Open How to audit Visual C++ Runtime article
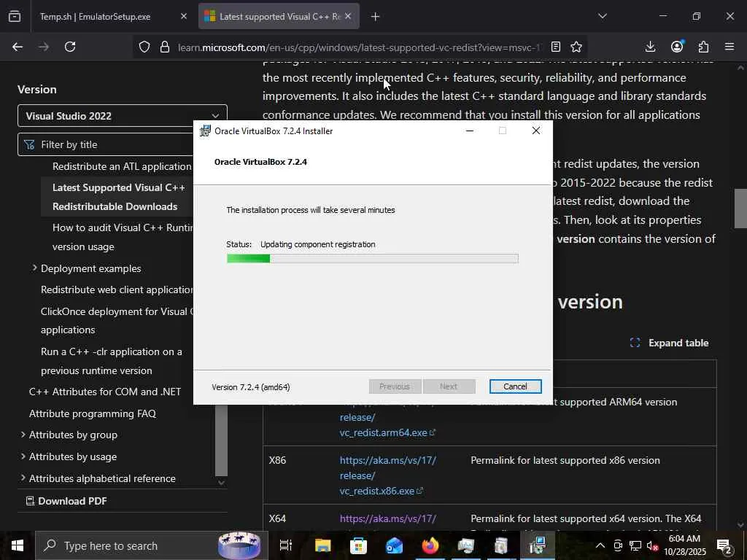Viewport: 747px width, 560px height. 122,237
